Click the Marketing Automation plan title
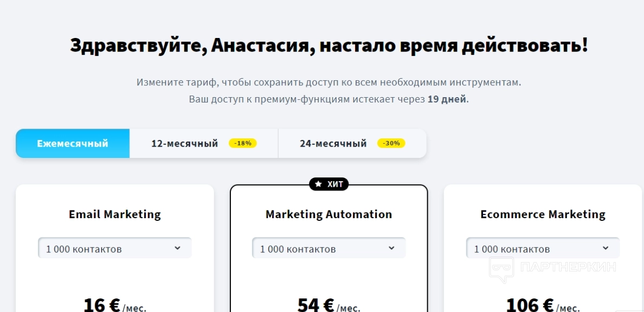644x312 pixels. [329, 214]
